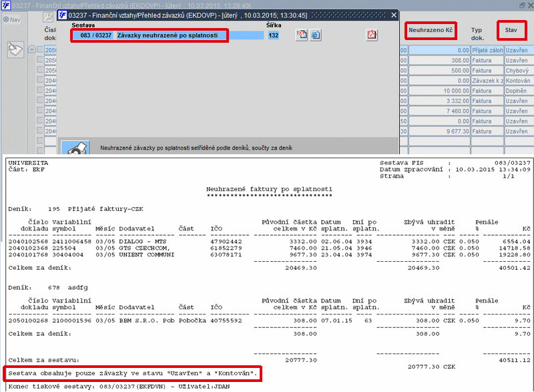Close the Přehled závazků report dialog
The width and height of the screenshot is (534, 392).
point(394,15)
